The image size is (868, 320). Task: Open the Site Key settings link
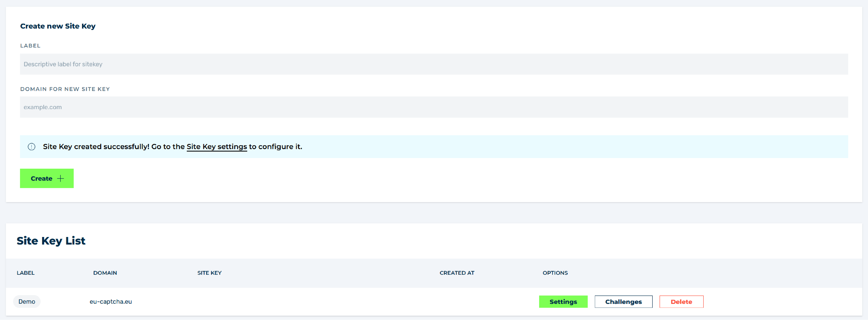pos(217,147)
